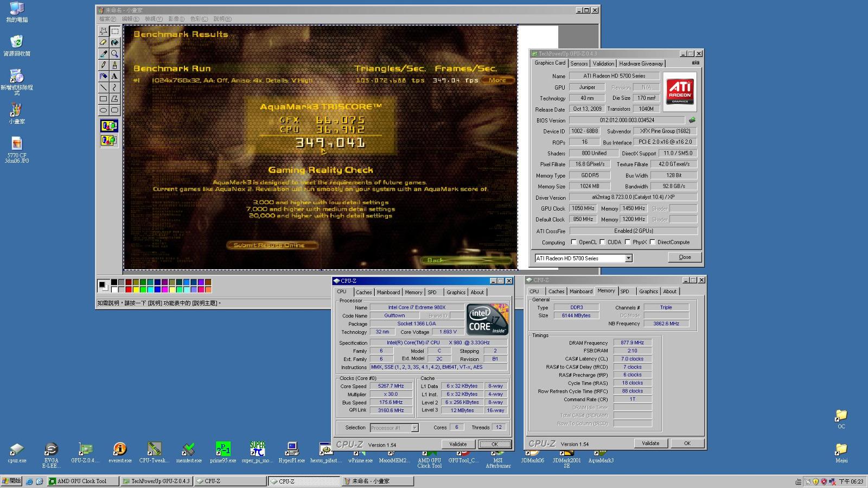Screen dimensions: 868x488
Task: Select the Eyedropper color picker tool
Action: coord(103,54)
